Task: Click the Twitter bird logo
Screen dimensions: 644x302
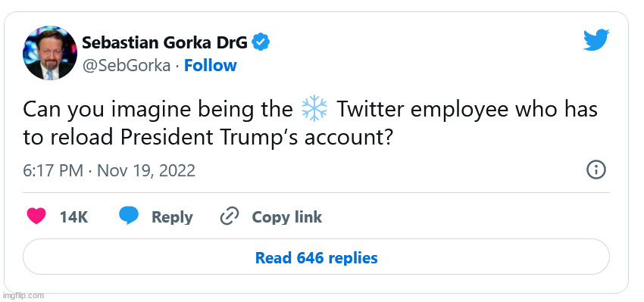Action: pos(596,39)
